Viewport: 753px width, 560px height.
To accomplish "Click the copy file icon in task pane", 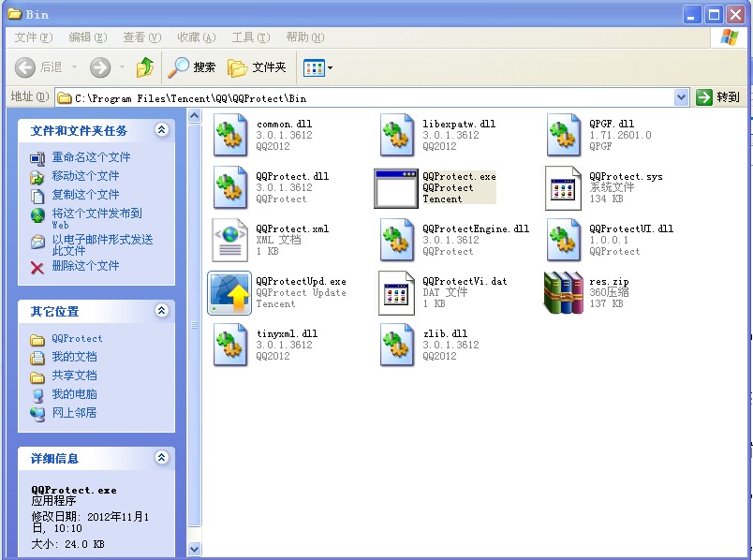I will [37, 196].
